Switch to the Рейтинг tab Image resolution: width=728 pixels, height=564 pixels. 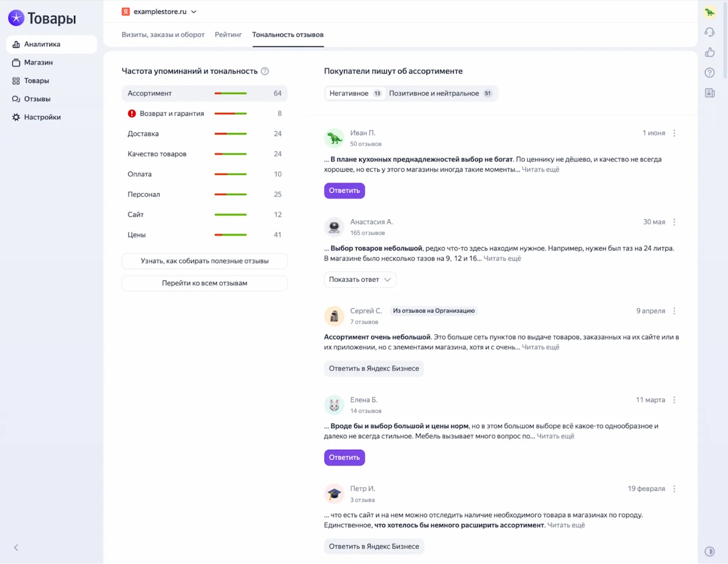(228, 35)
